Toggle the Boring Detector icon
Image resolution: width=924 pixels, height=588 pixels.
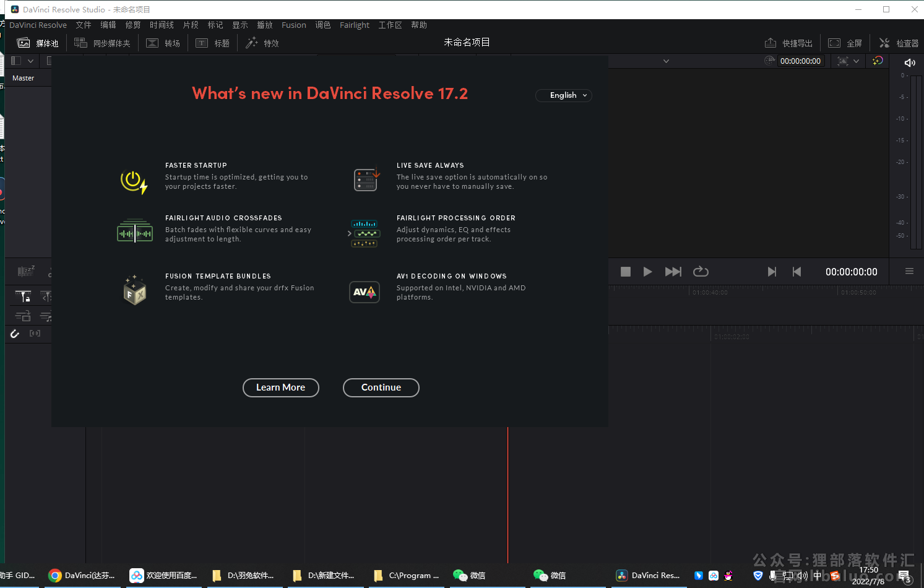point(26,270)
